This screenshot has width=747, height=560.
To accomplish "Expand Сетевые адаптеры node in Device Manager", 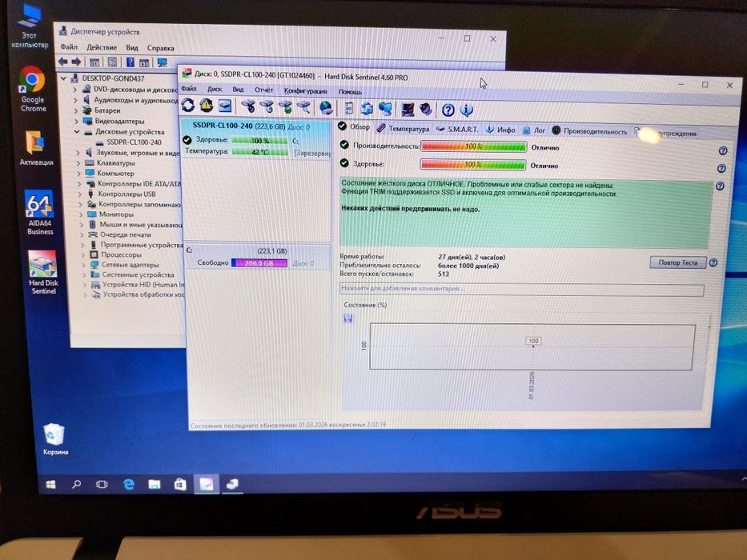I will click(84, 265).
